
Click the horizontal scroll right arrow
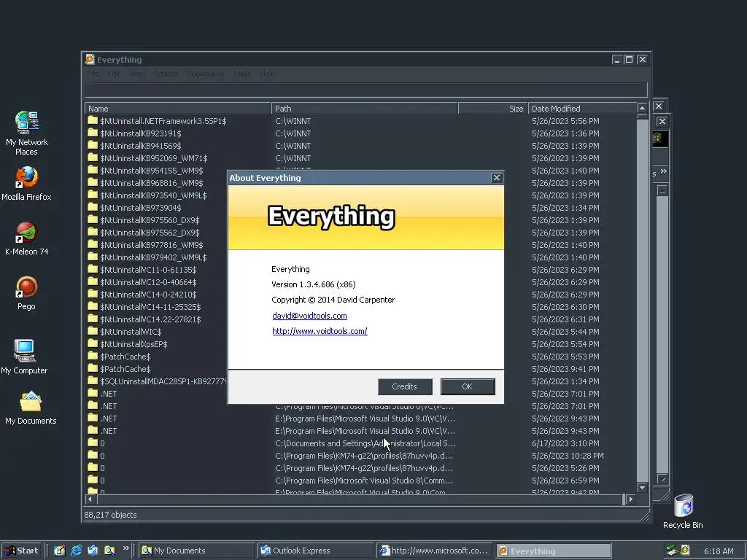pos(631,499)
